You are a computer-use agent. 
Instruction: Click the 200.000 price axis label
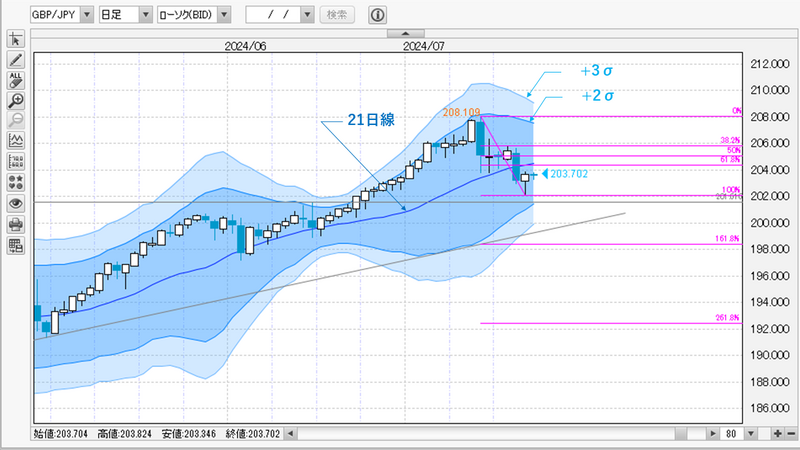click(769, 223)
